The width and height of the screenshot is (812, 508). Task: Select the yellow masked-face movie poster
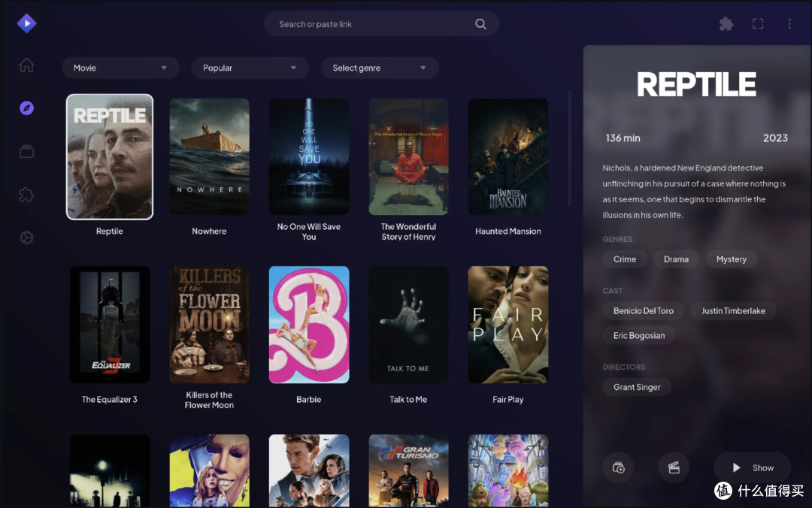(209, 470)
